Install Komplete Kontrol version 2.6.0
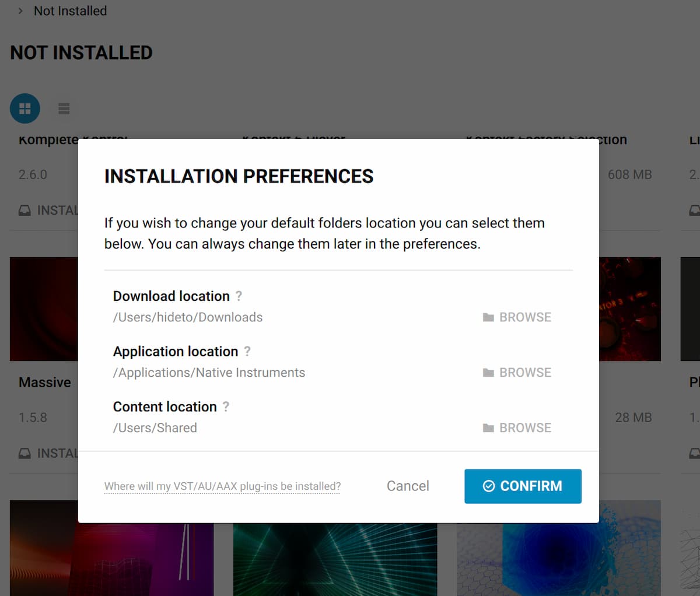The width and height of the screenshot is (700, 596). [48, 211]
